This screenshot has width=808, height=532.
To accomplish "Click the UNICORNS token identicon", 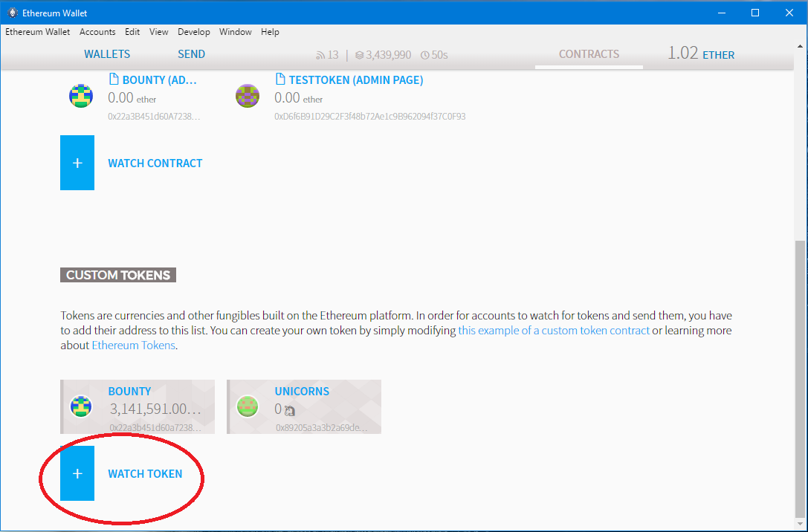I will pyautogui.click(x=248, y=407).
